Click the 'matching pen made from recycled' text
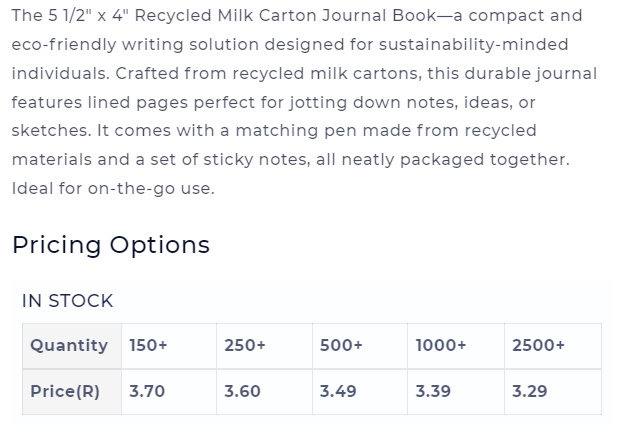 386,130
